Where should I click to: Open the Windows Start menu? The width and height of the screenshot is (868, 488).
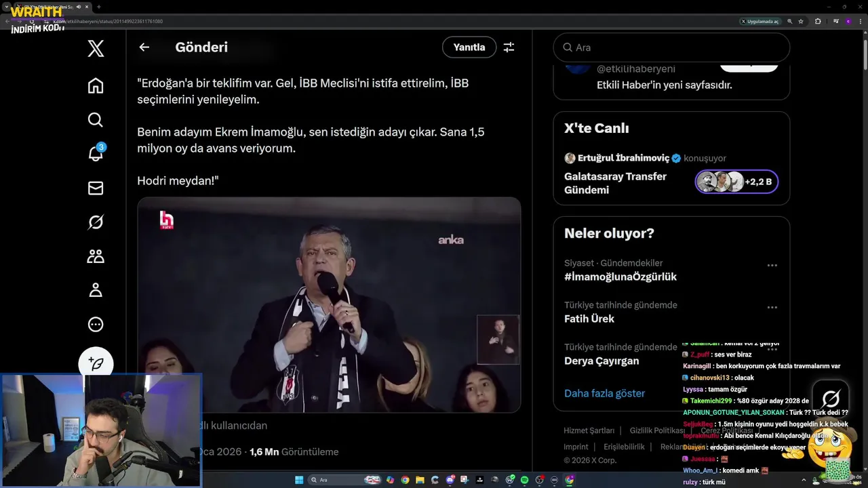299,480
